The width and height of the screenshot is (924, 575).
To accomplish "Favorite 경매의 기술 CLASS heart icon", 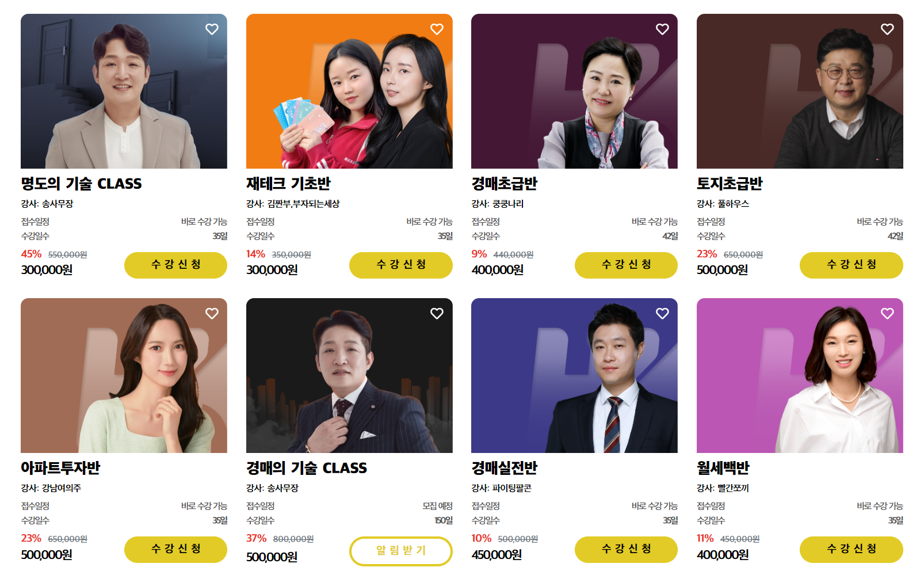I will [437, 314].
